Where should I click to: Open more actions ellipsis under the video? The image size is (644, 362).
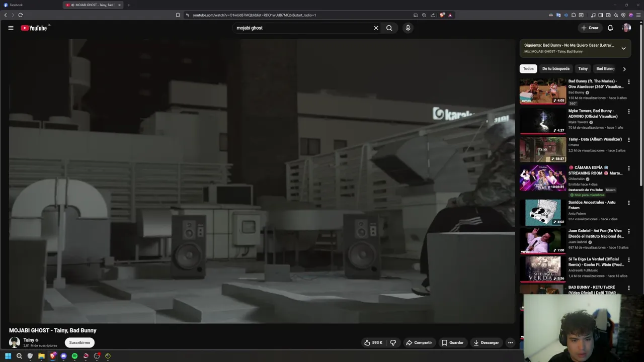click(x=510, y=342)
